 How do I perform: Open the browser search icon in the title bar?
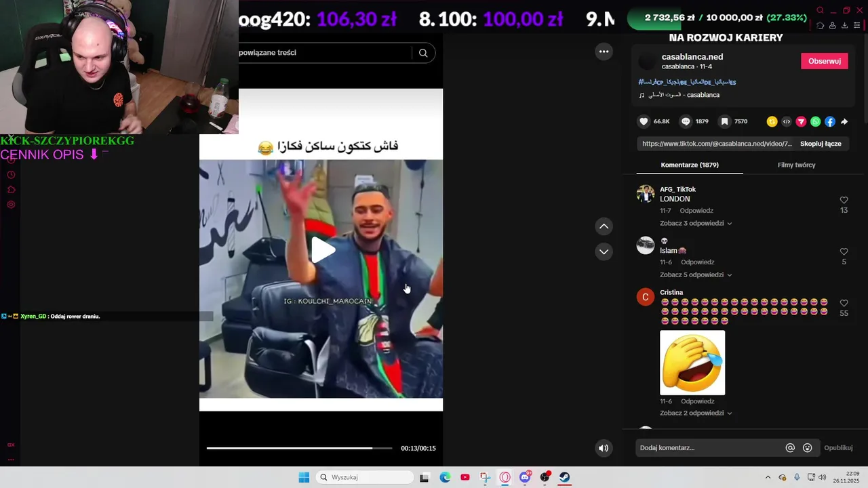(x=820, y=10)
